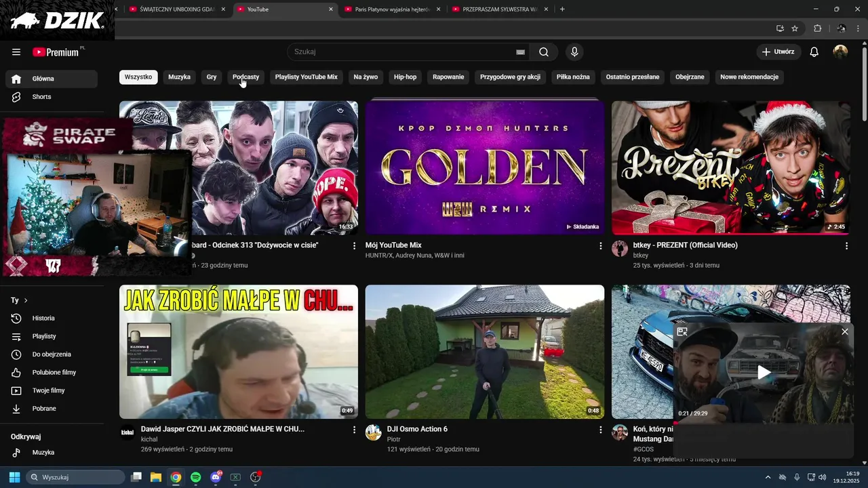This screenshot has height=488, width=868.
Task: Open the options menu for the DJI Osmo Action 6 video
Action: [x=600, y=430]
